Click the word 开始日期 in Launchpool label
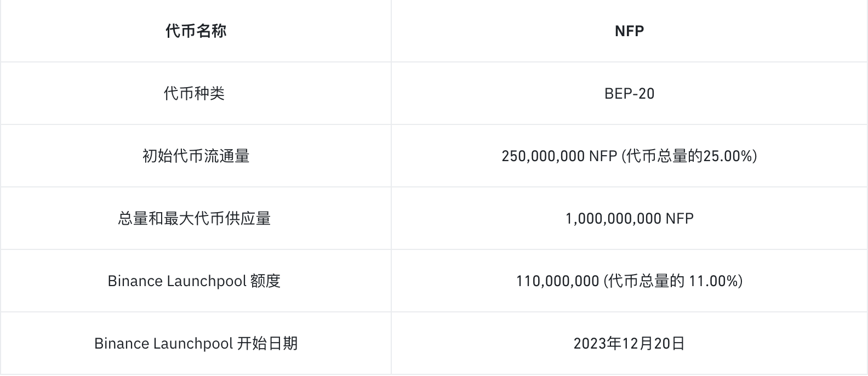 (267, 344)
